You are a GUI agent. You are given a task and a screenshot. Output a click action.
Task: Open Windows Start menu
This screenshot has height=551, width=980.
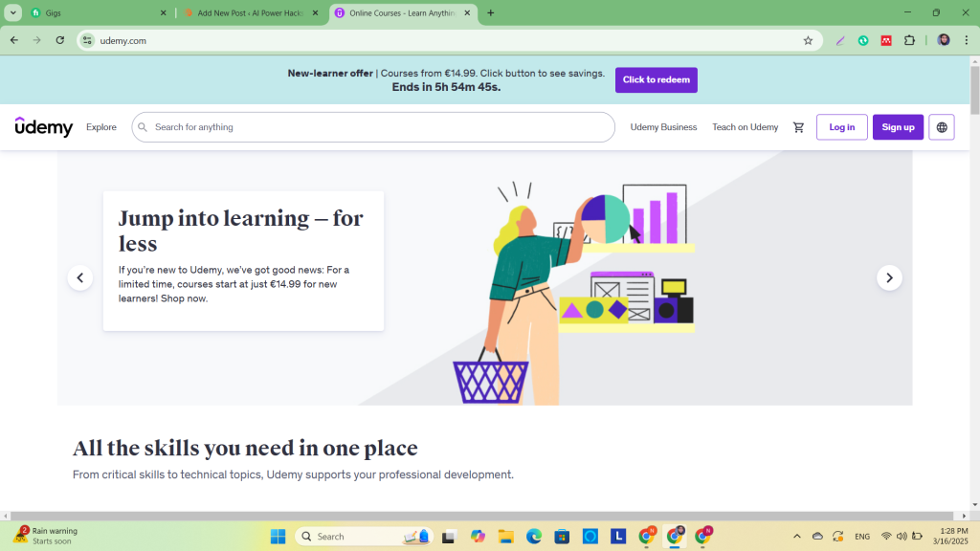coord(278,537)
